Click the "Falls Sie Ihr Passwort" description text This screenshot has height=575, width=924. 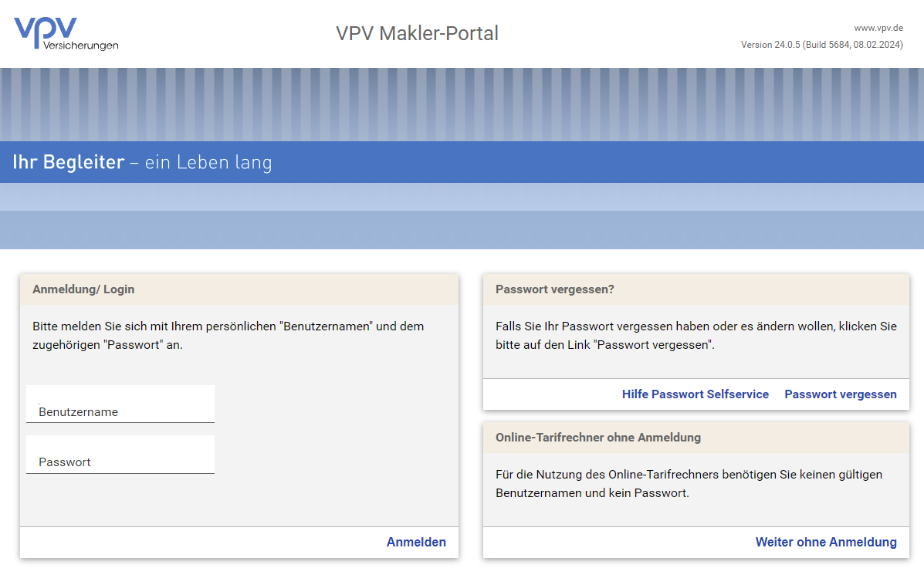pyautogui.click(x=696, y=335)
